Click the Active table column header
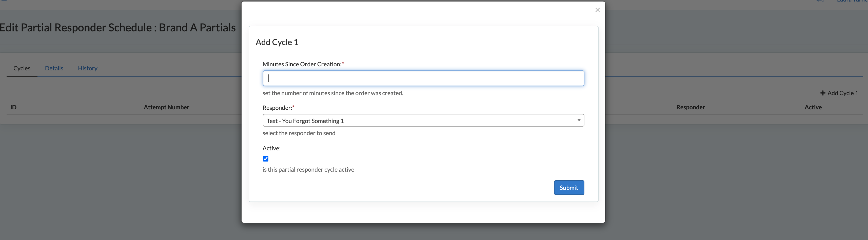 point(813,107)
